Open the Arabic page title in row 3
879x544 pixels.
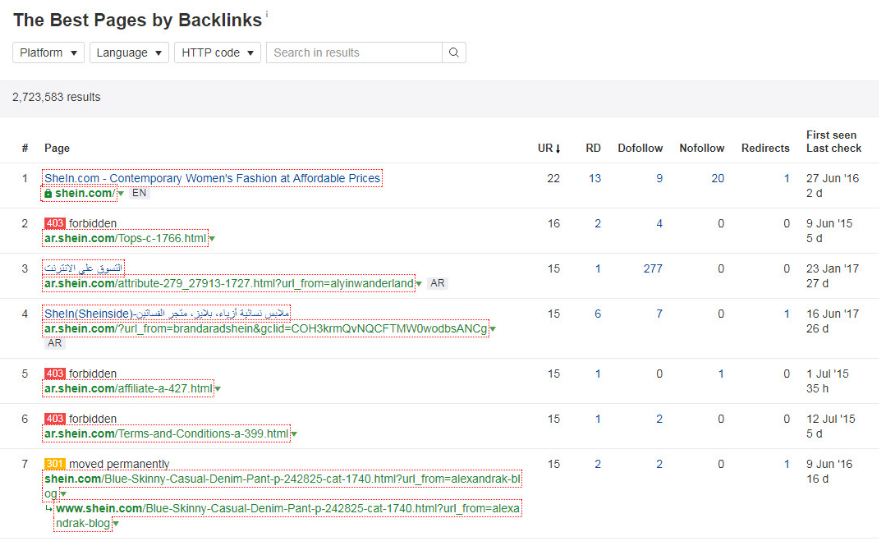coord(84,268)
